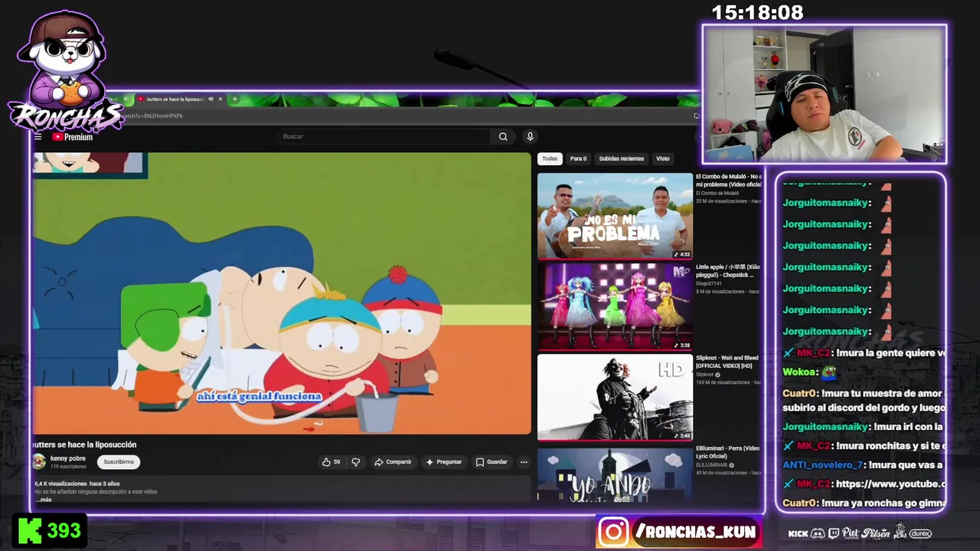Click the search magnifier button
The height and width of the screenshot is (551, 980).
tap(503, 136)
